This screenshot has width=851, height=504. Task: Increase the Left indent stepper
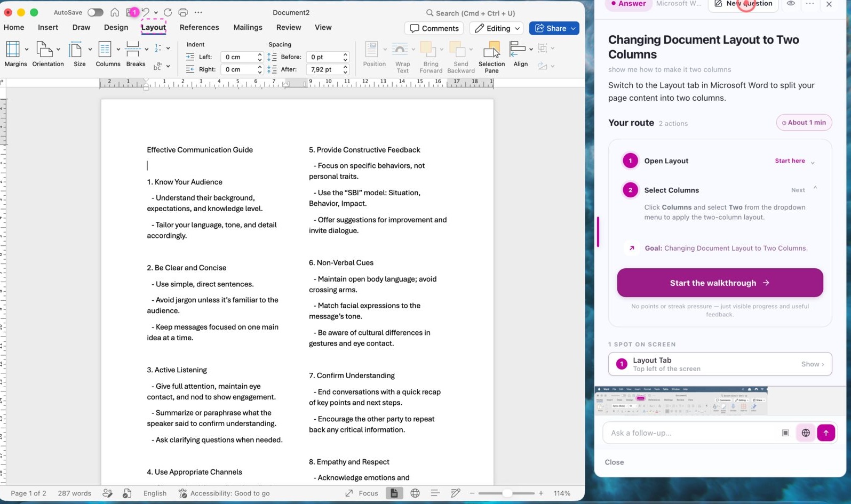(x=260, y=54)
